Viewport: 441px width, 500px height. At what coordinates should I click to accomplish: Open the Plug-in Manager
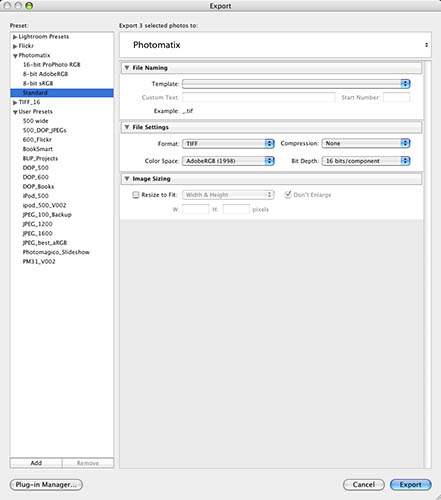[x=46, y=485]
